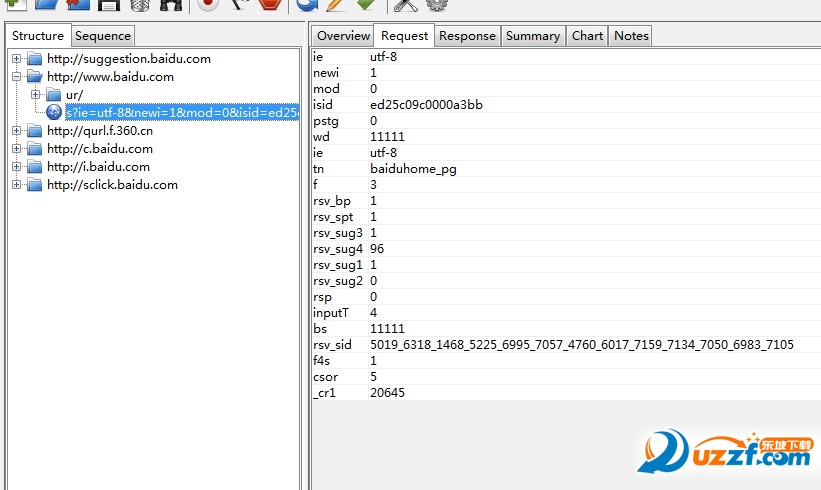Open the Notes tab
The image size is (821, 490).
pos(631,36)
